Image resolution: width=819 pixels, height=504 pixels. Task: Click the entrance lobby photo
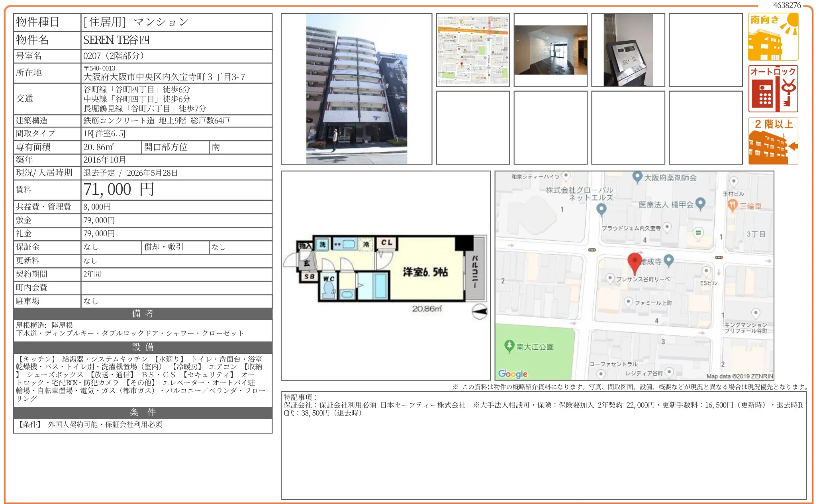pyautogui.click(x=551, y=49)
